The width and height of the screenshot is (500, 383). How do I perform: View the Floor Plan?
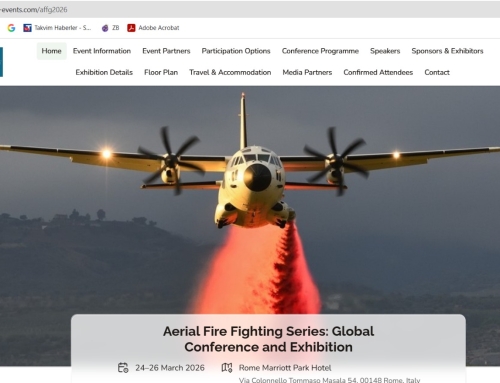click(x=161, y=72)
